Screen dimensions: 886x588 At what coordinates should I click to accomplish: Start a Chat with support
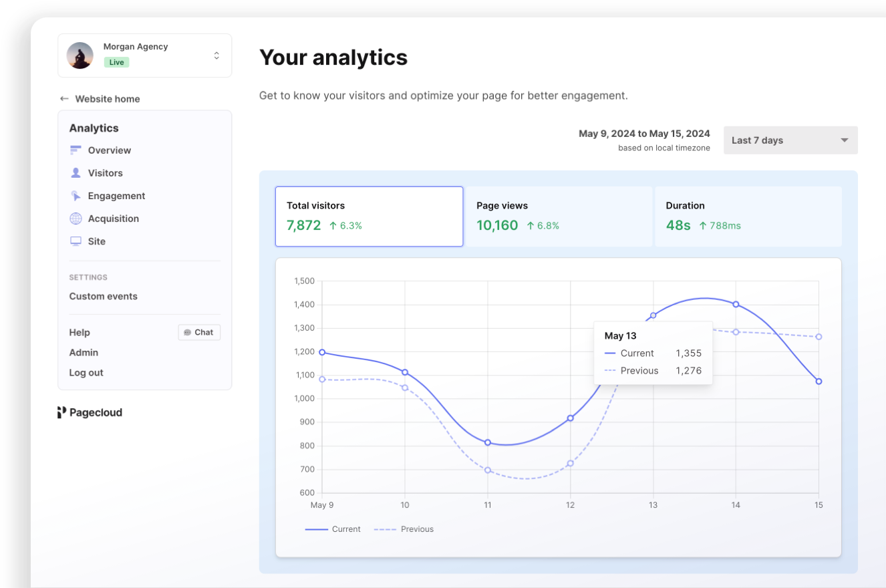coord(199,332)
